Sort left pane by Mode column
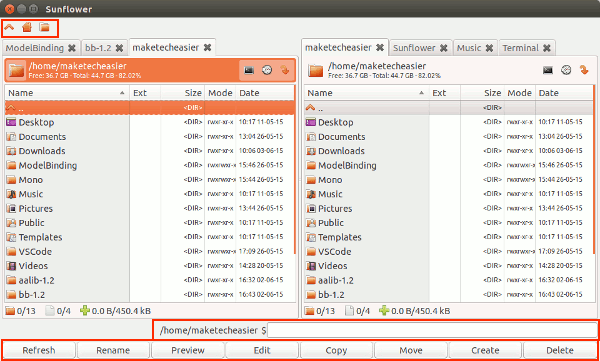The image size is (600, 361). [x=220, y=93]
